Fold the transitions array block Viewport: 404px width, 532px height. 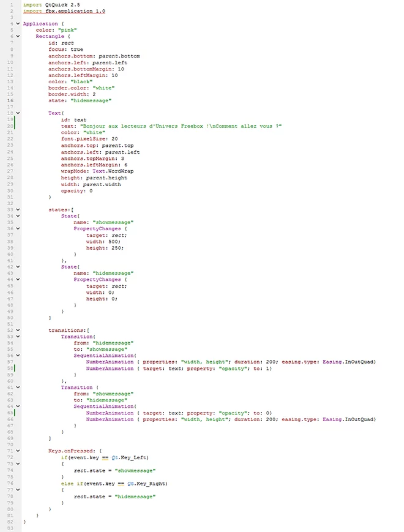[x=18, y=330]
